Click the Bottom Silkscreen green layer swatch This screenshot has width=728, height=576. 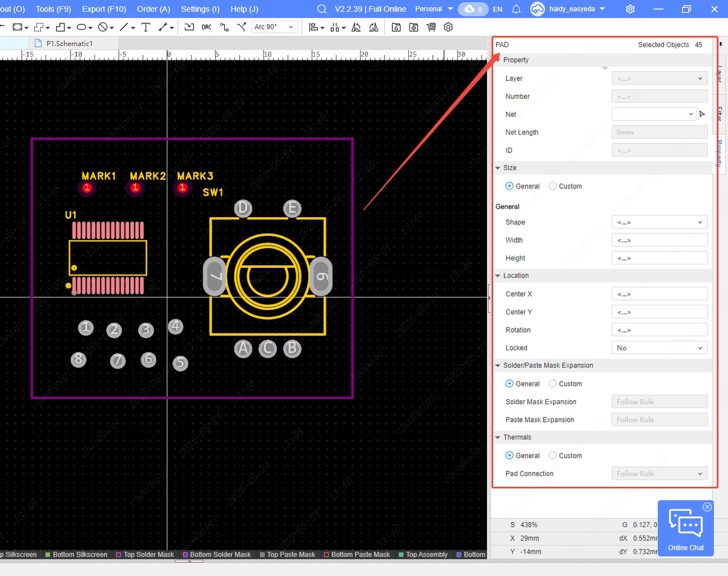pos(48,554)
